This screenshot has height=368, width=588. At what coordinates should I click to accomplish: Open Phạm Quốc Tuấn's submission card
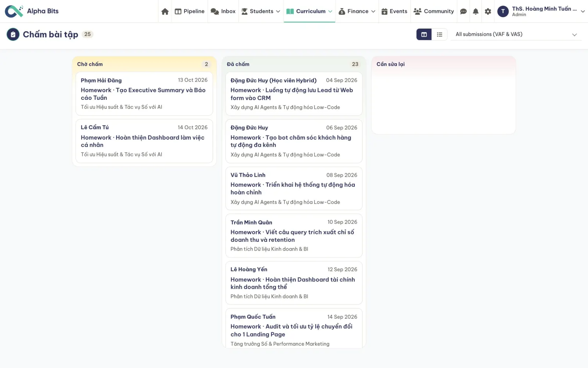click(294, 328)
